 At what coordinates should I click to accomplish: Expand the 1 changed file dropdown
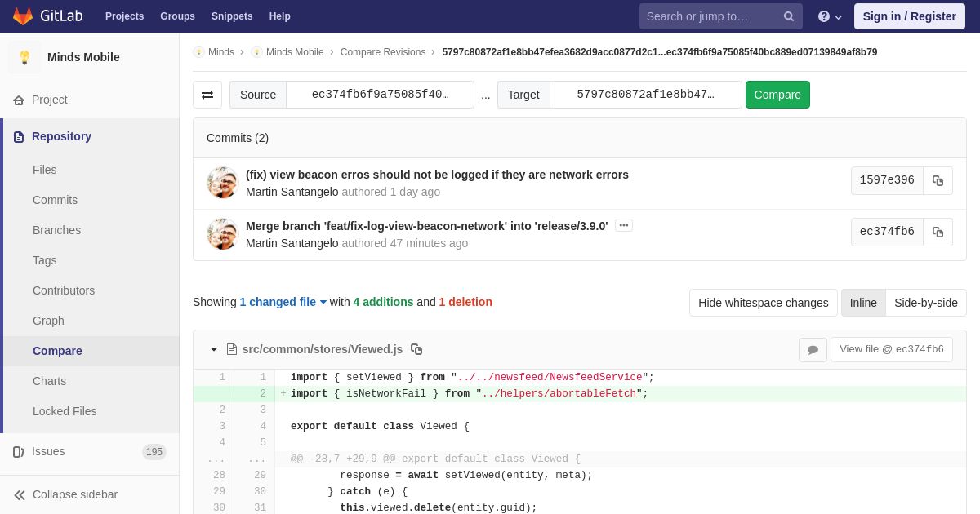(x=283, y=302)
